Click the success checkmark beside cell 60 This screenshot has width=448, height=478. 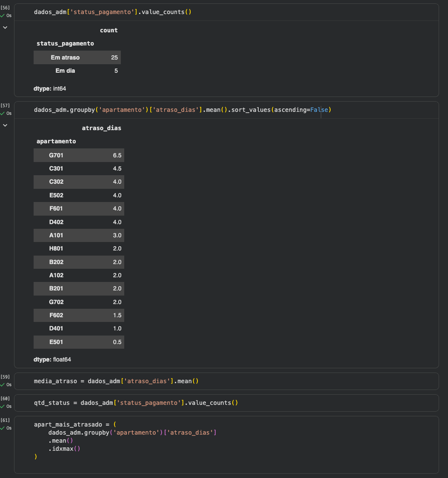(3, 407)
